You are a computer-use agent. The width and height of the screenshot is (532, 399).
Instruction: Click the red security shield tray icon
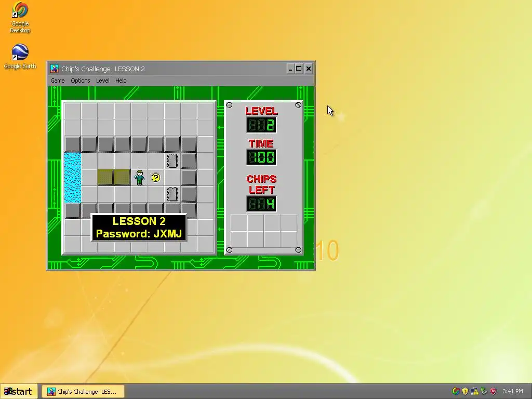(x=493, y=391)
